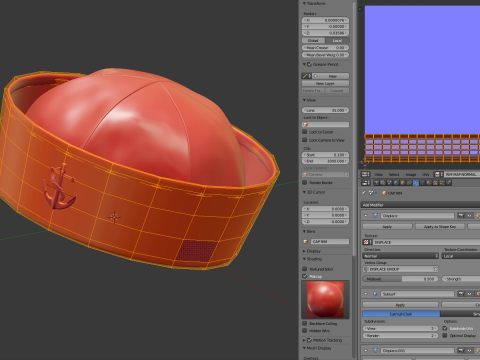
Task: Collapse the Shading panel
Action: [x=304, y=259]
